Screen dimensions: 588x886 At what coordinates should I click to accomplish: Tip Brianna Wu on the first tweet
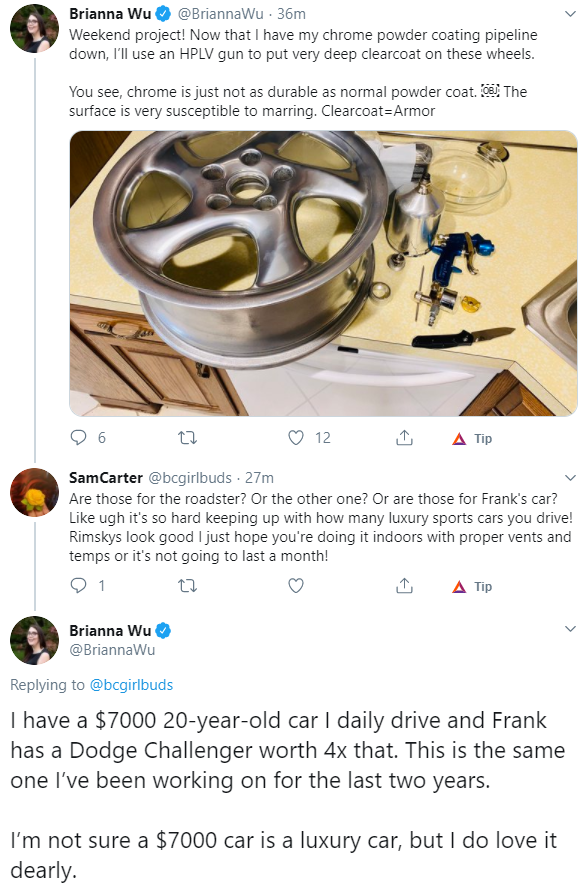point(472,438)
